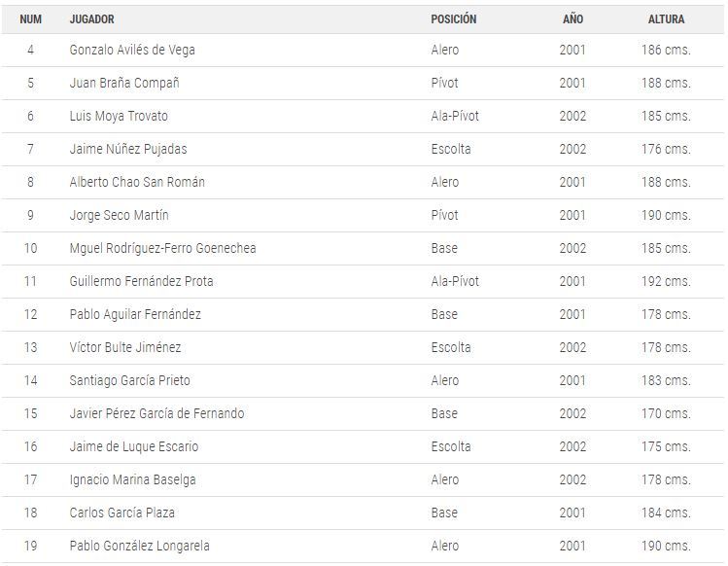The width and height of the screenshot is (728, 566).
Task: Click height 175 cms. of Jaime de Luque
Action: pos(666,446)
